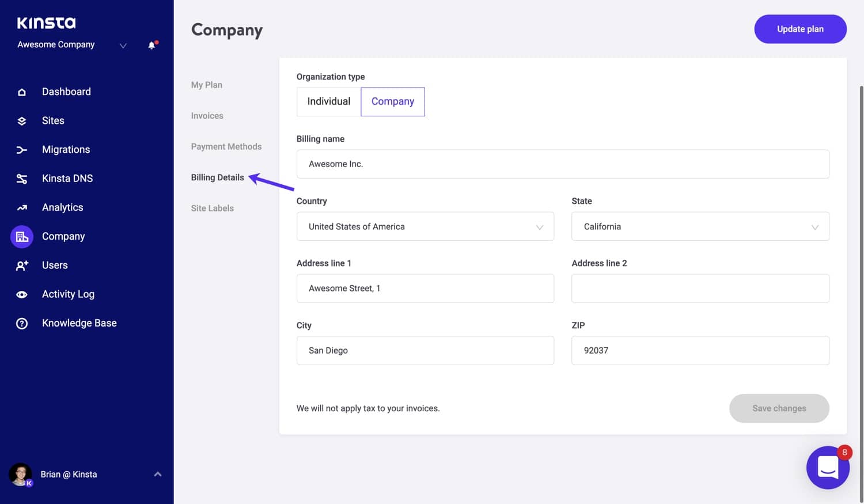Open notifications bell icon
The image size is (864, 504).
click(x=152, y=45)
